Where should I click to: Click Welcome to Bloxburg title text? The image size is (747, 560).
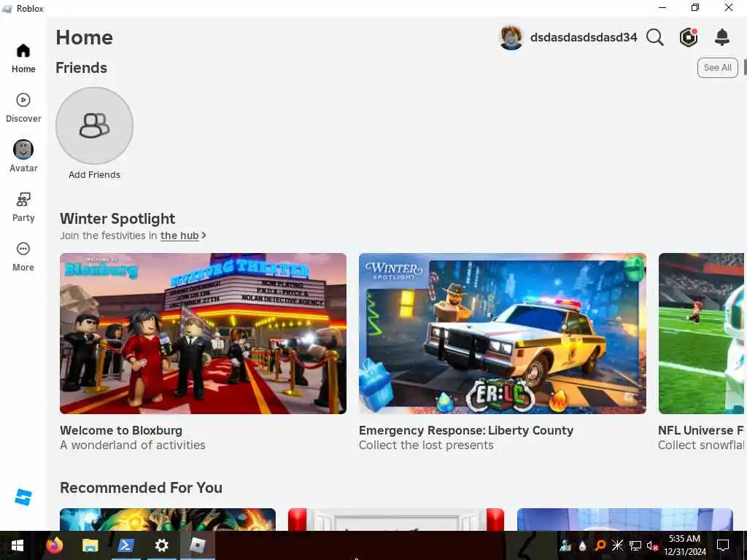coord(121,430)
